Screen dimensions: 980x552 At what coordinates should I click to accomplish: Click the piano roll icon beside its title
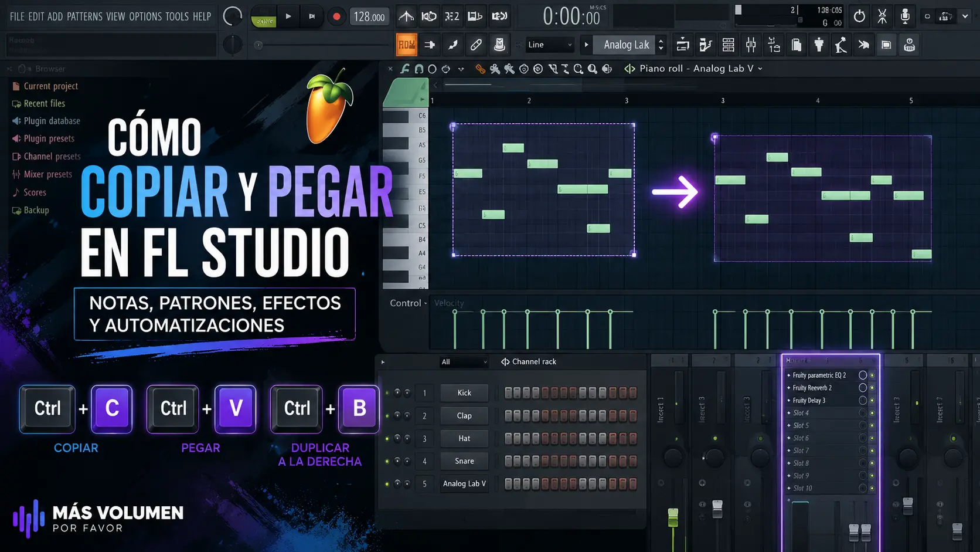point(629,69)
